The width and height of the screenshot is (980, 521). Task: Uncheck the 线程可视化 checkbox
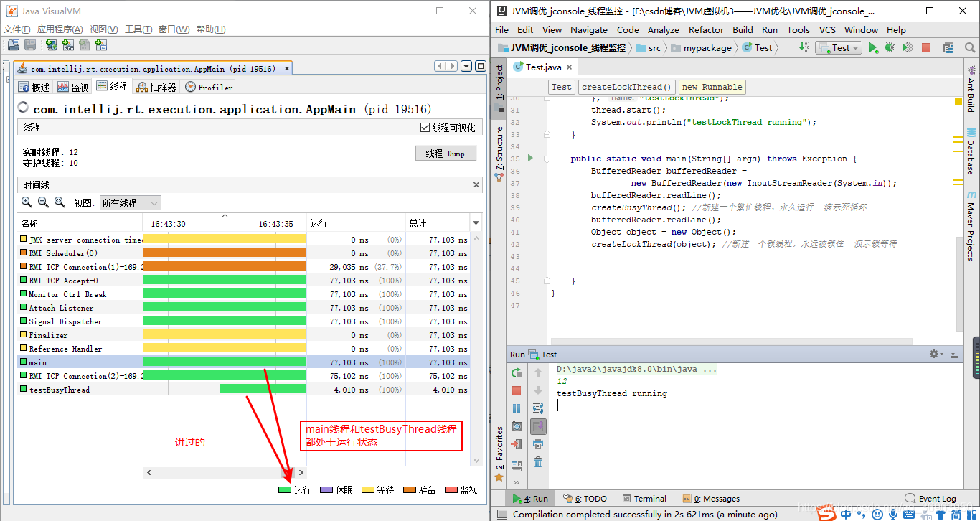click(425, 128)
